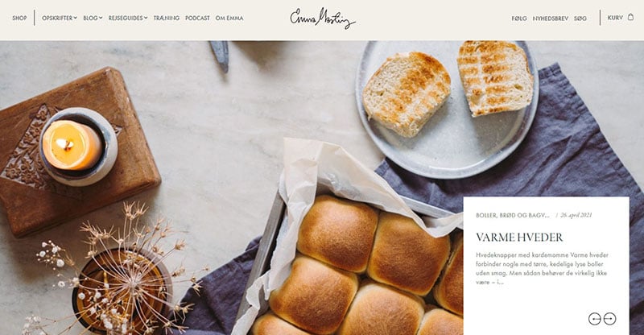The width and height of the screenshot is (644, 335).
Task: Go to the Podcast page
Action: [x=197, y=18]
